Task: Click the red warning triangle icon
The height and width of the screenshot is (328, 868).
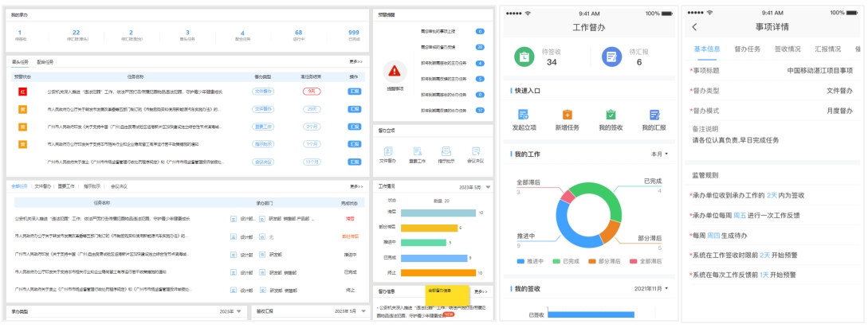Action: [x=395, y=71]
